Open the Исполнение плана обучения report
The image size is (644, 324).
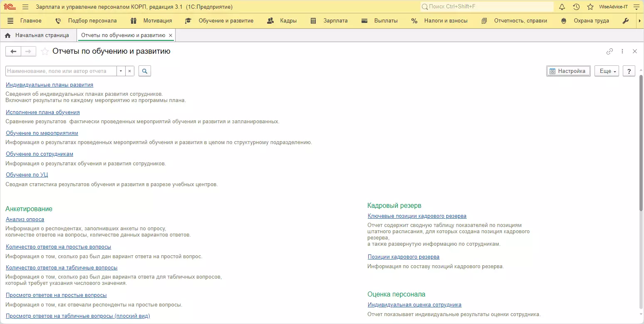[43, 112]
